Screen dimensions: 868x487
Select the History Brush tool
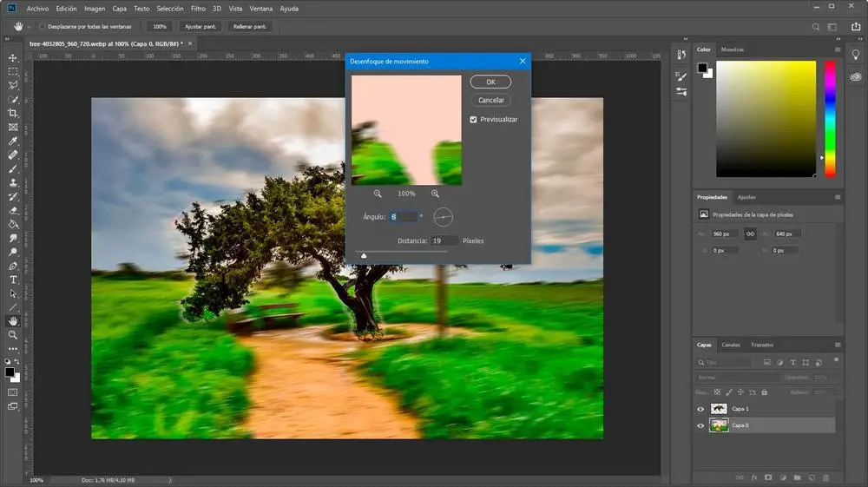13,196
